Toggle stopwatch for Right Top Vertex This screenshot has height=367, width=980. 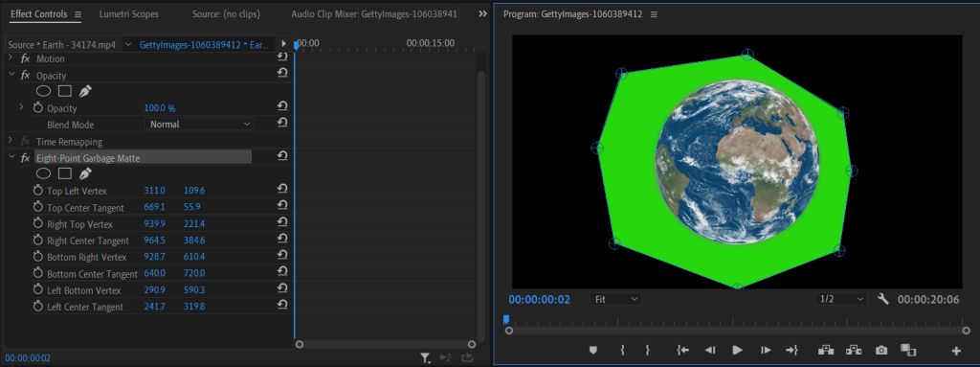coord(37,223)
